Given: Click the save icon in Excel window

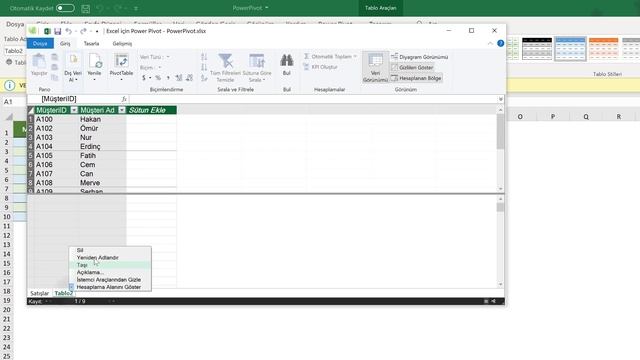Looking at the screenshot, I should tap(85, 8).
